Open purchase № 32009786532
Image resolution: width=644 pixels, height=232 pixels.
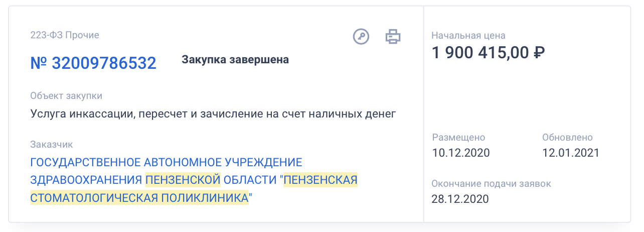[93, 63]
